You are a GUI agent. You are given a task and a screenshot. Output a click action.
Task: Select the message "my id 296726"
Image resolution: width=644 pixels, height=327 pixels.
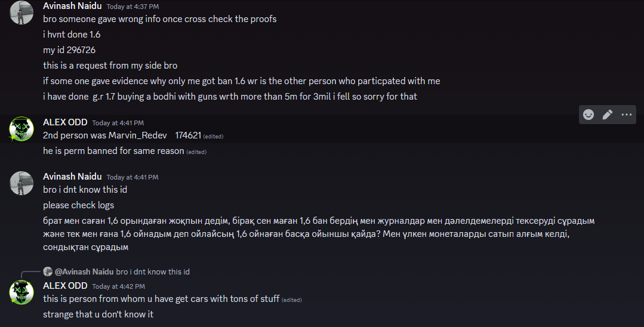point(69,50)
